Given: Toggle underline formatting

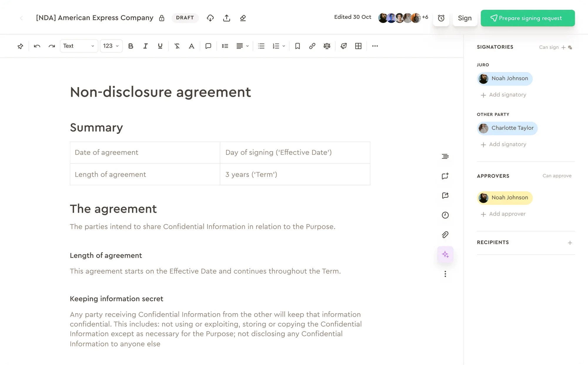Looking at the screenshot, I should point(160,46).
